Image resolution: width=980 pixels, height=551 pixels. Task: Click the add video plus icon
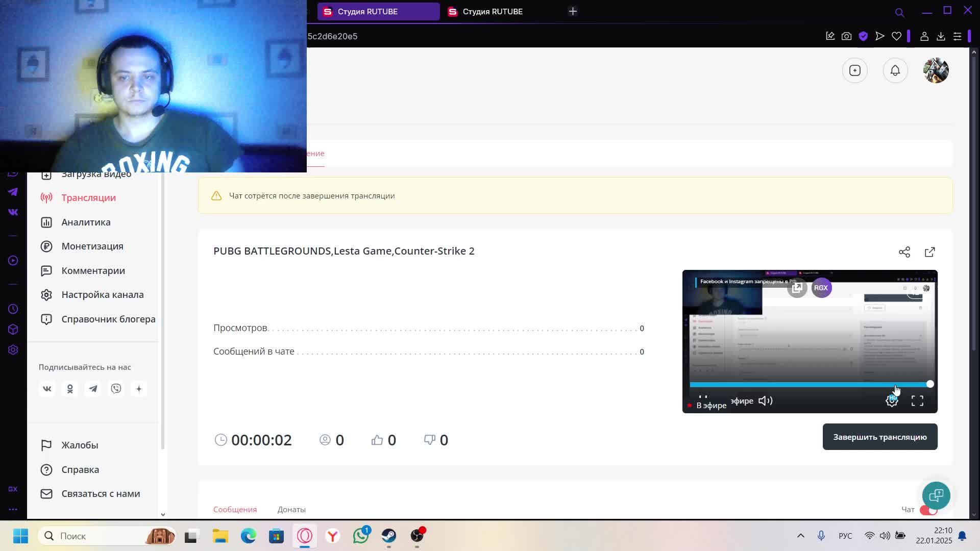(x=854, y=70)
